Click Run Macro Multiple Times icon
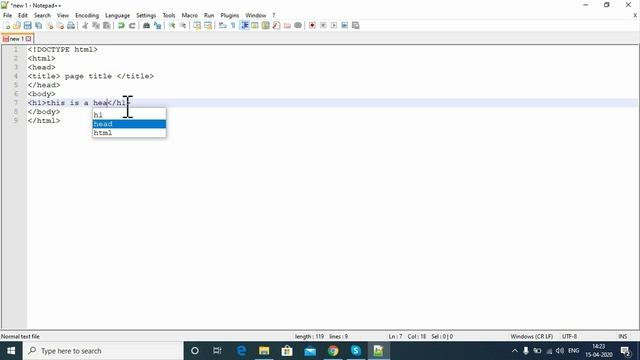640x360 pixels. click(344, 25)
